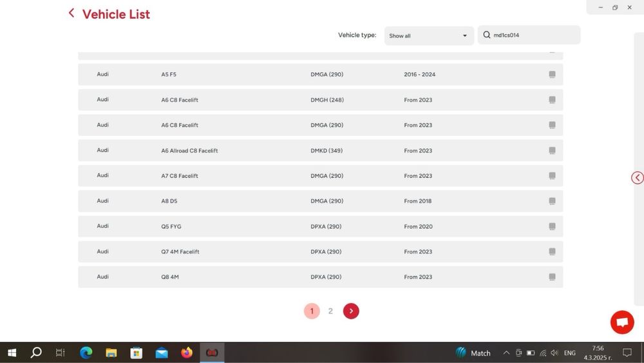
Task: Select the From 2018 year text
Action: click(418, 201)
